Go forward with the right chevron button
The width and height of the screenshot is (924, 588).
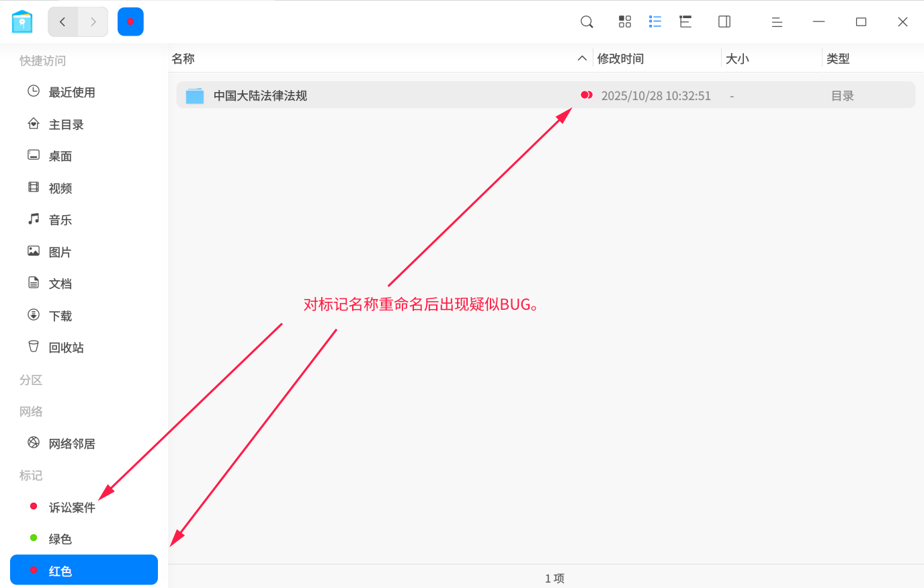(93, 22)
